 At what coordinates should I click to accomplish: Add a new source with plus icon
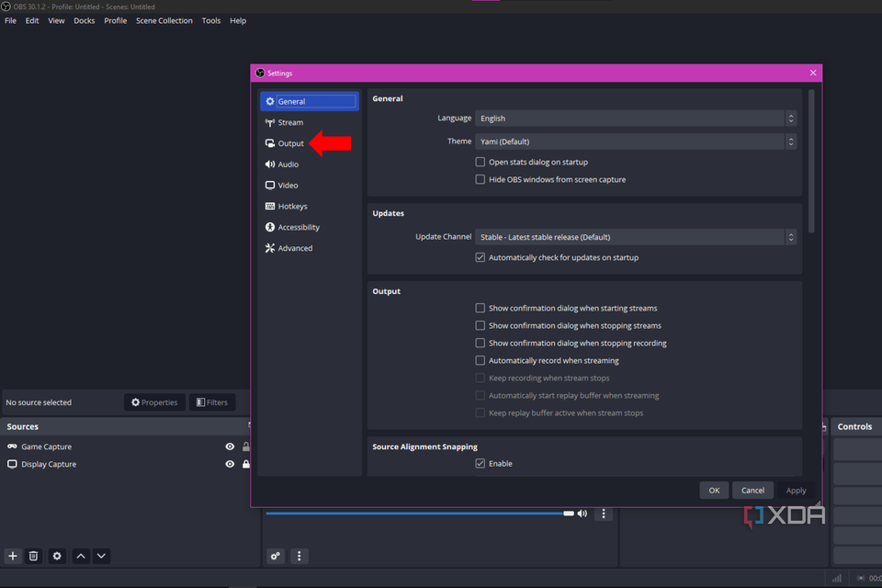tap(12, 556)
